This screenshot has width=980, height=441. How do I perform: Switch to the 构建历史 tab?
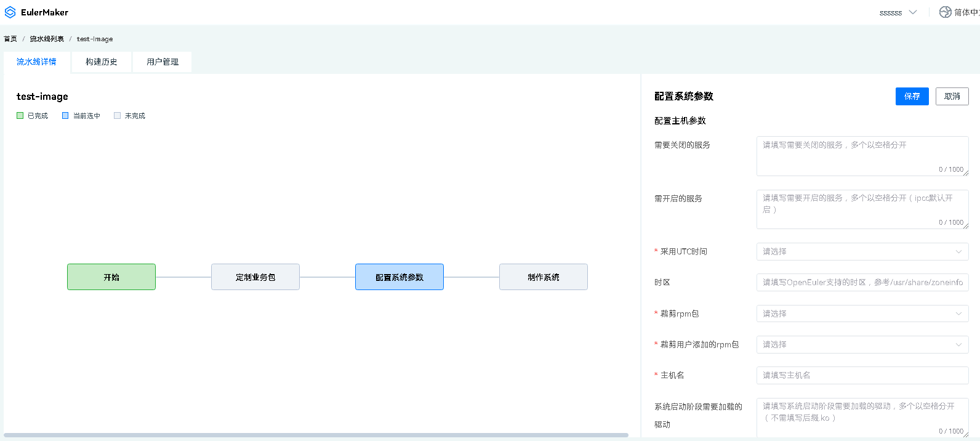pyautogui.click(x=101, y=62)
